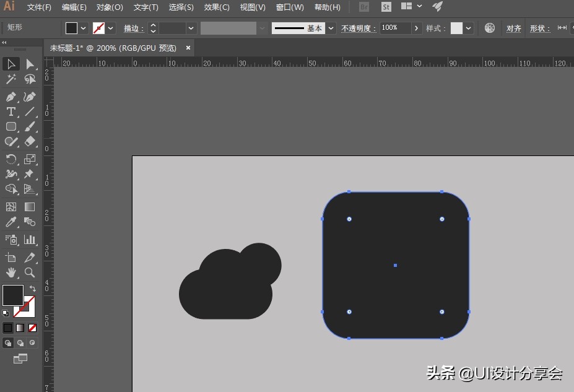Pick the Type tool

[x=11, y=112]
